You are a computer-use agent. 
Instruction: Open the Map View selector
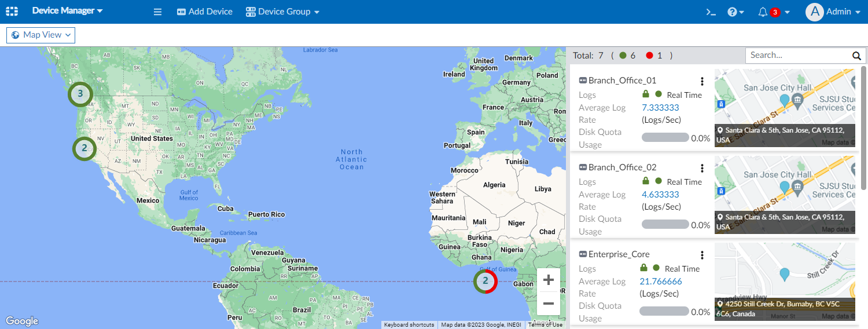[x=41, y=35]
